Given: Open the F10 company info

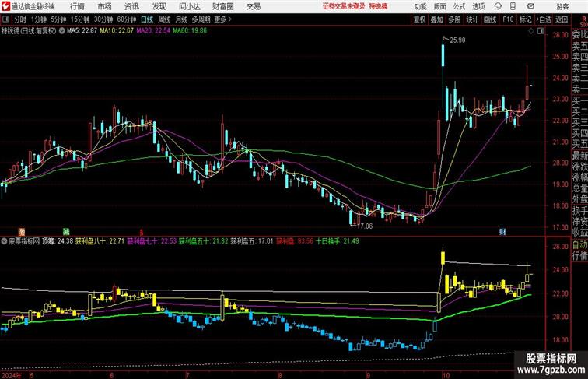Looking at the screenshot, I should [508, 19].
